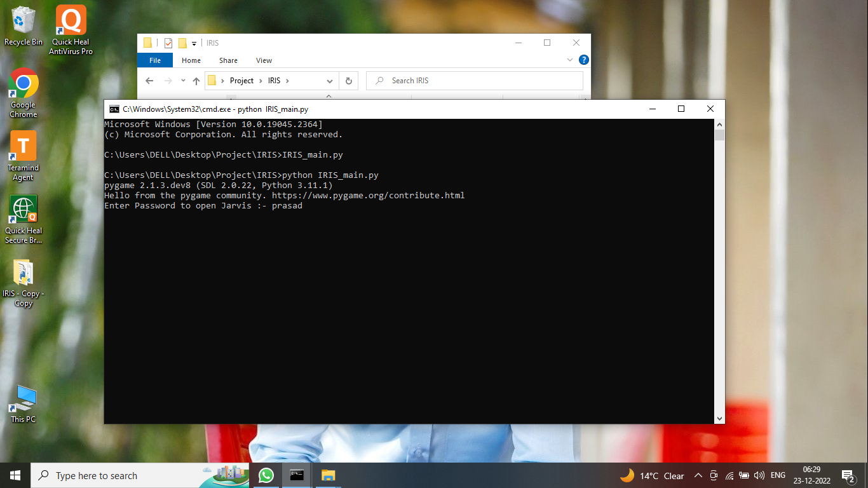
Task: Show hidden icons in the system tray
Action: point(698,475)
